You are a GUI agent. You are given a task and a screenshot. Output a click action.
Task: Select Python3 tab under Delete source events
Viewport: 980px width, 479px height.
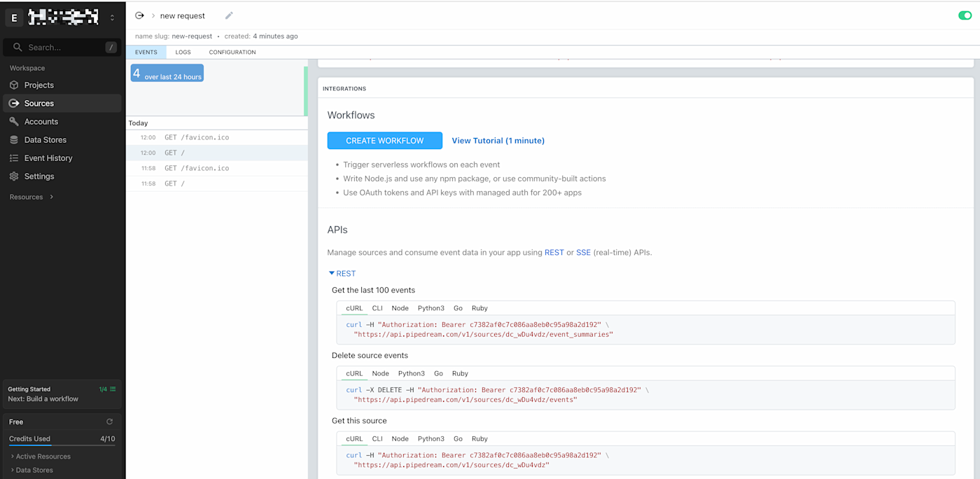coord(412,373)
